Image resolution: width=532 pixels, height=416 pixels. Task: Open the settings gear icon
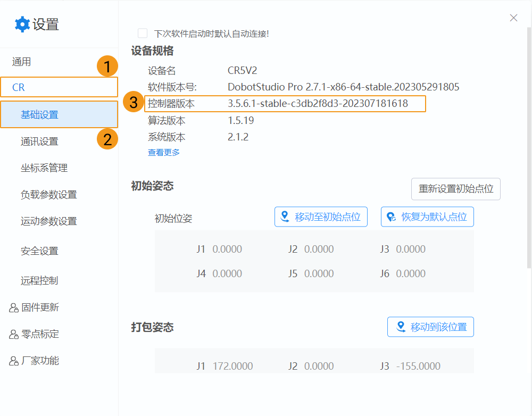pos(21,24)
